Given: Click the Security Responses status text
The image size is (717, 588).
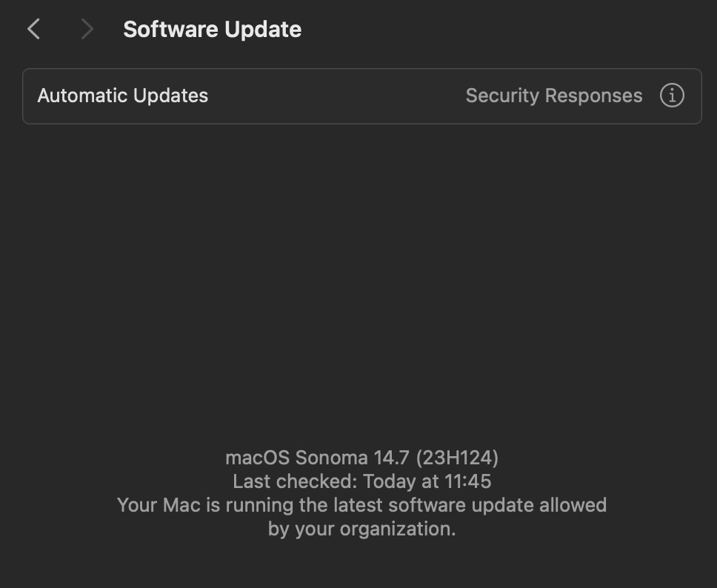Looking at the screenshot, I should point(553,96).
